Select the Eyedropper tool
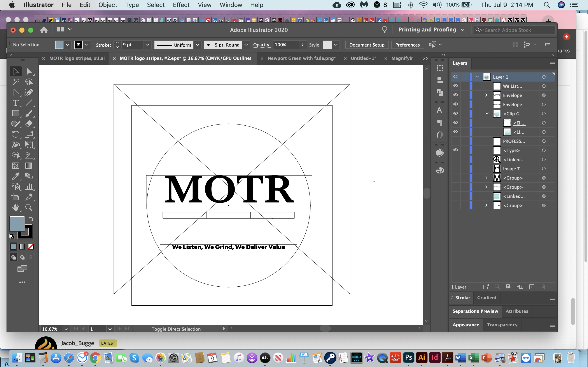This screenshot has width=588, height=367. click(x=16, y=176)
